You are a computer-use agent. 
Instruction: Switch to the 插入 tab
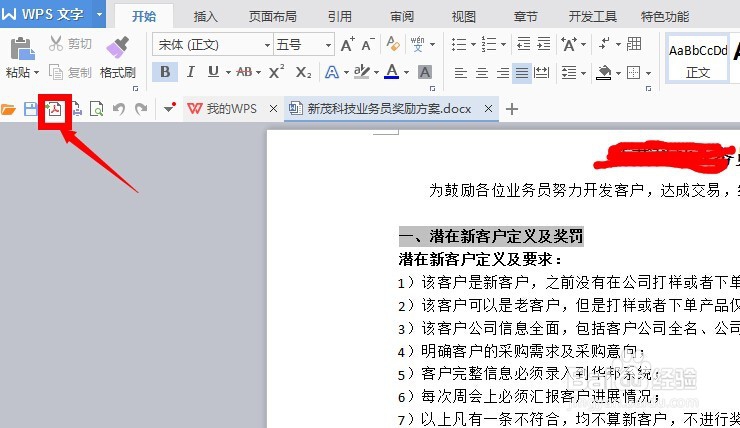(206, 17)
